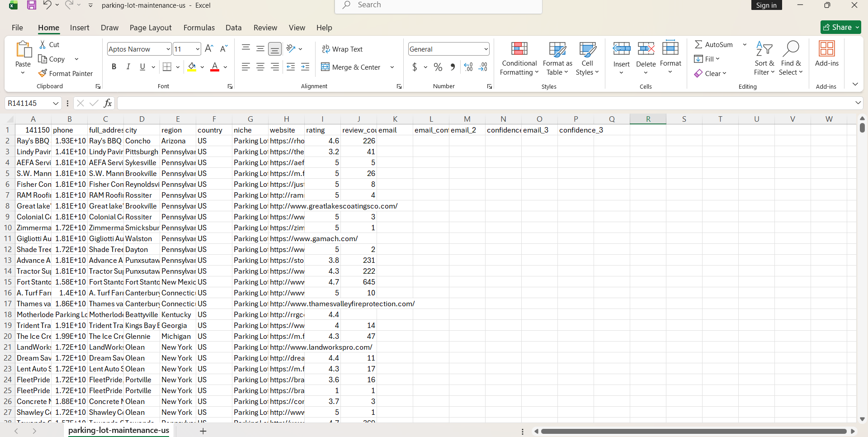Toggle Underline formatting

click(x=142, y=67)
